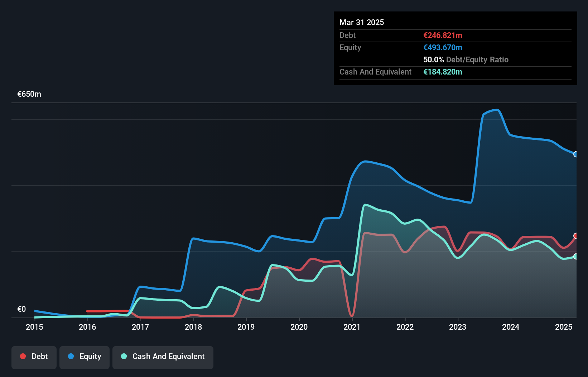Toggle the Equity series legend button

click(x=85, y=357)
